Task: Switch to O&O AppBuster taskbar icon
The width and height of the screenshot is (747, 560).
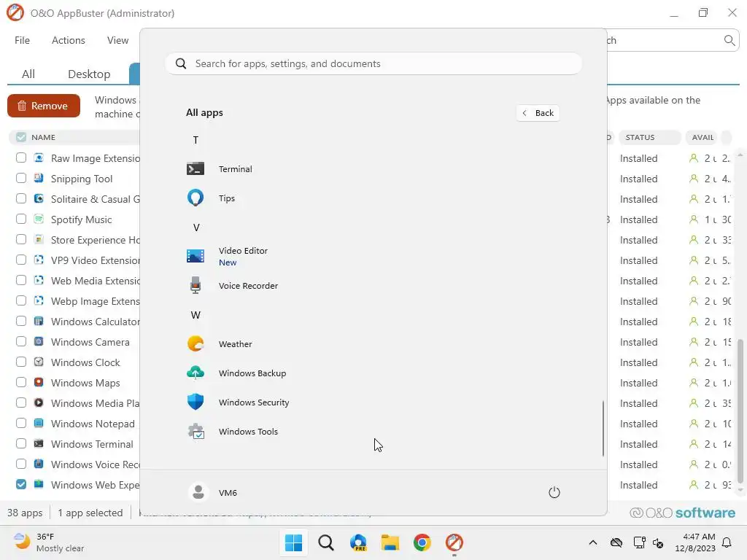Action: click(454, 542)
